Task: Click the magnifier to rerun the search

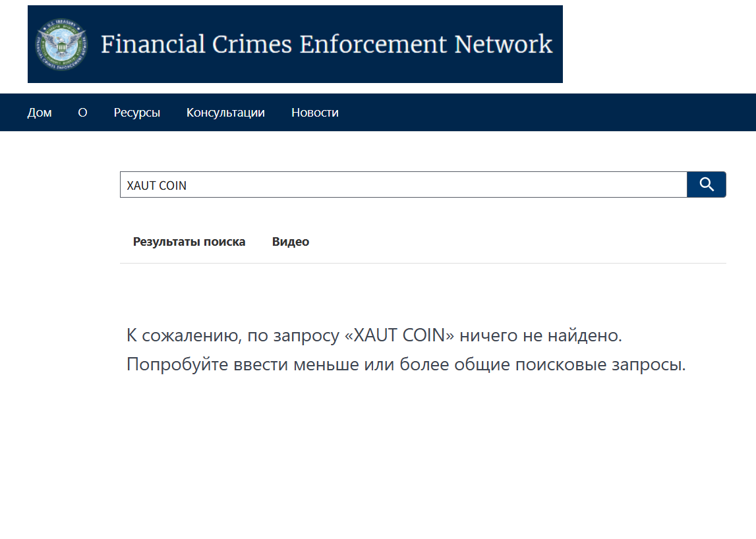Action: [706, 184]
